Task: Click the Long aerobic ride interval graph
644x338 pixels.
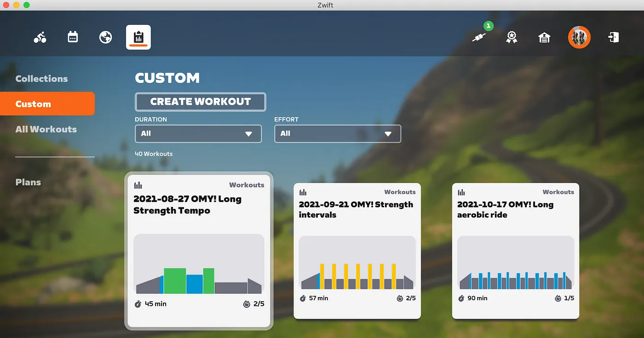Action: (x=516, y=263)
